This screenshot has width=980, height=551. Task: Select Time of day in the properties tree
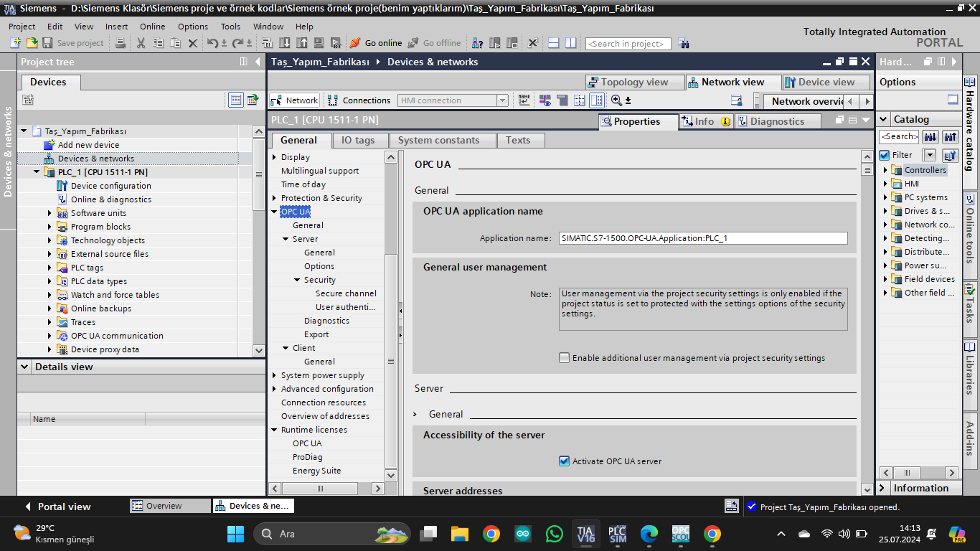click(303, 184)
